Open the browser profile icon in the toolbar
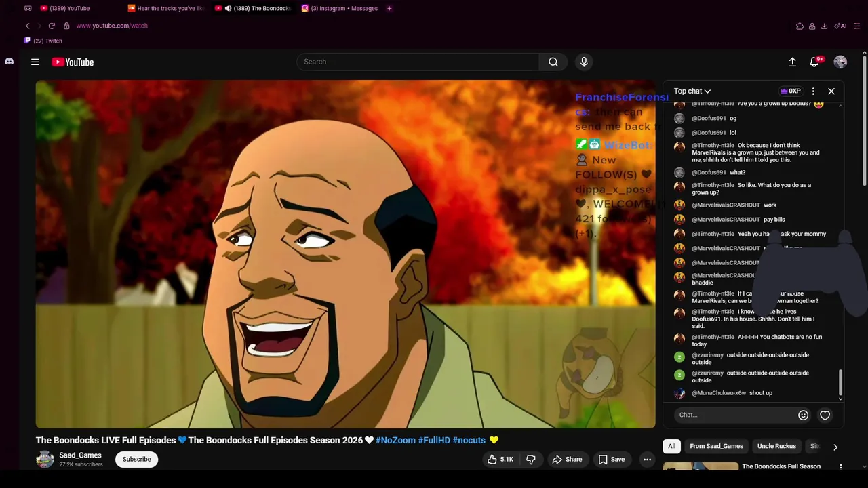 [x=812, y=26]
